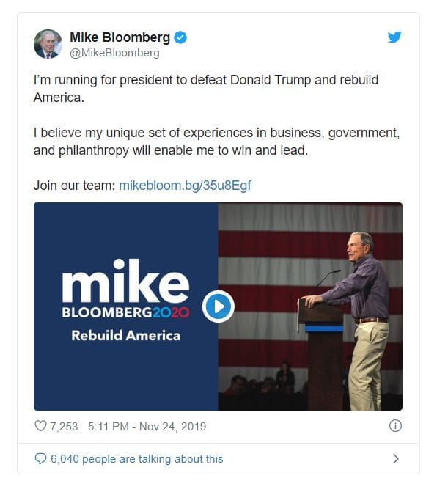The height and width of the screenshot is (492, 448).
Task: Open Mike Bloomberg's profile avatar
Action: [48, 44]
